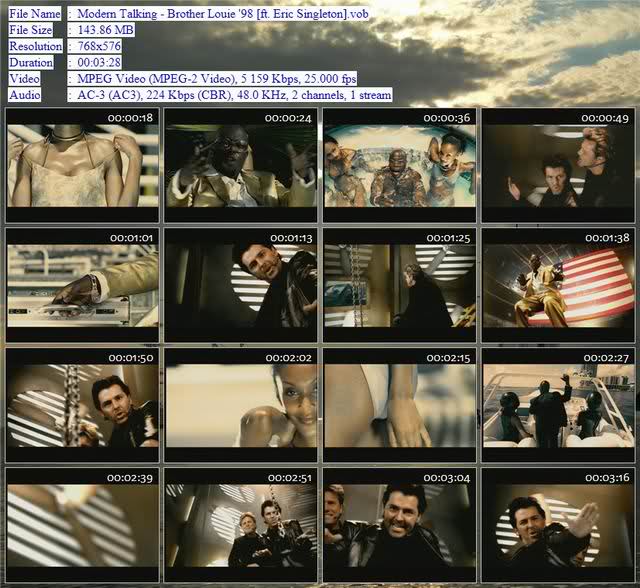The height and width of the screenshot is (588, 640).
Task: Click the 'Resolution' label
Action: click(36, 46)
